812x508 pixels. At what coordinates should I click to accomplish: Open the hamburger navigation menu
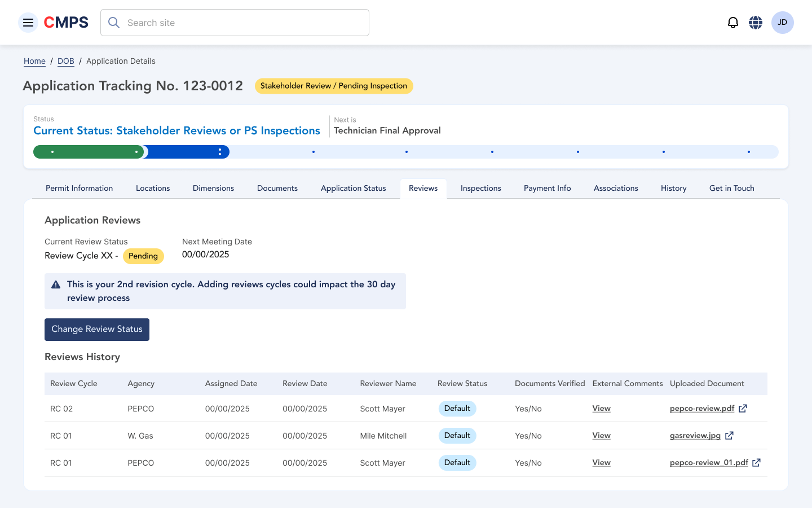click(x=28, y=23)
